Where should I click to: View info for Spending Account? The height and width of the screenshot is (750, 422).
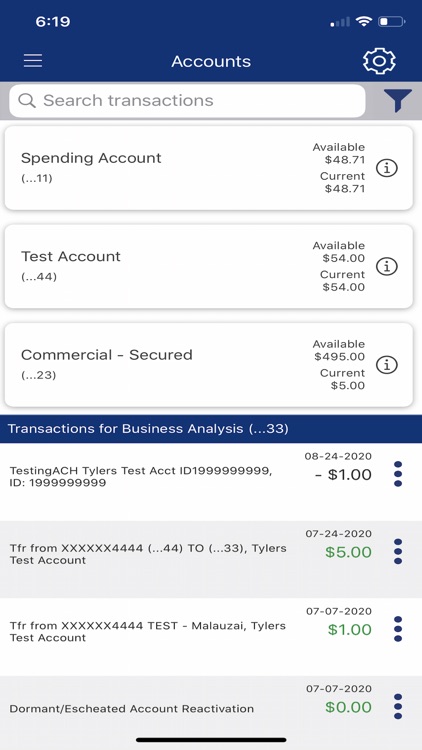click(387, 168)
